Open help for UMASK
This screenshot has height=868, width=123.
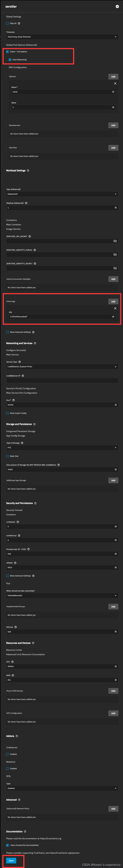coord(15,563)
